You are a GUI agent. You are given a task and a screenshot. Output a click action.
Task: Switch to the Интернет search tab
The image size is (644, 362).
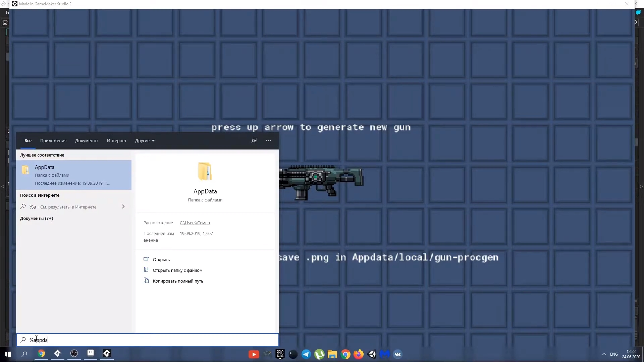coord(117,141)
